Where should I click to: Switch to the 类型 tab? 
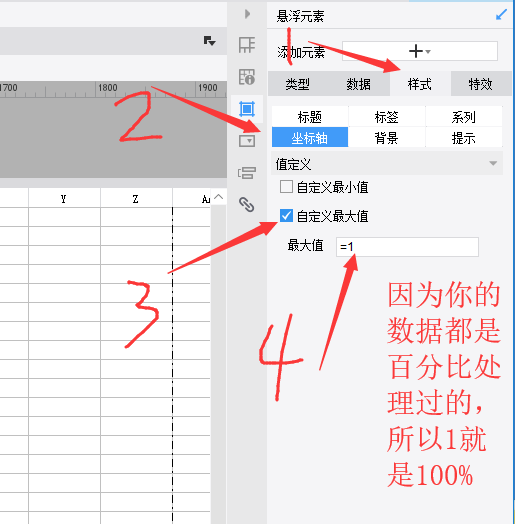click(297, 84)
